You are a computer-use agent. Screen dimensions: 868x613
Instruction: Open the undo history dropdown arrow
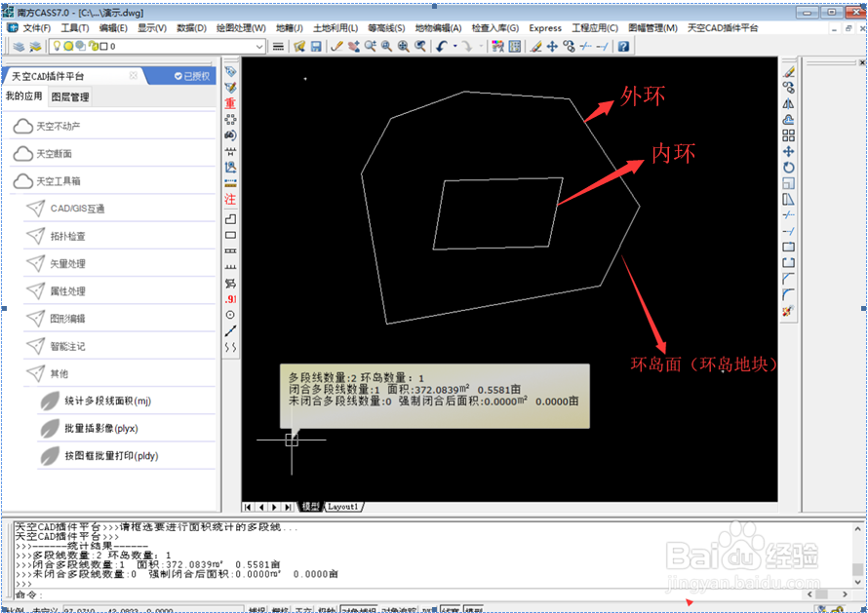pyautogui.click(x=455, y=47)
